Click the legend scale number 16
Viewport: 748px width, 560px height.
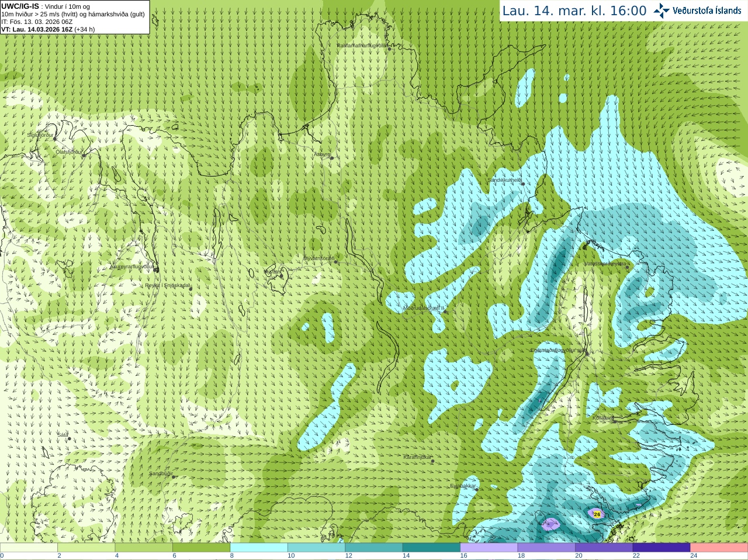[x=463, y=556]
